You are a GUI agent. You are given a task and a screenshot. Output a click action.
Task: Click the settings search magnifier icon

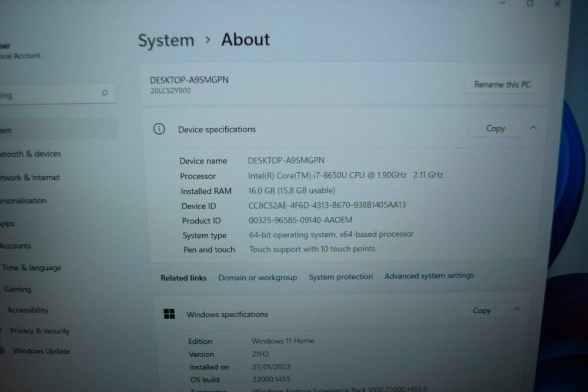[x=105, y=93]
